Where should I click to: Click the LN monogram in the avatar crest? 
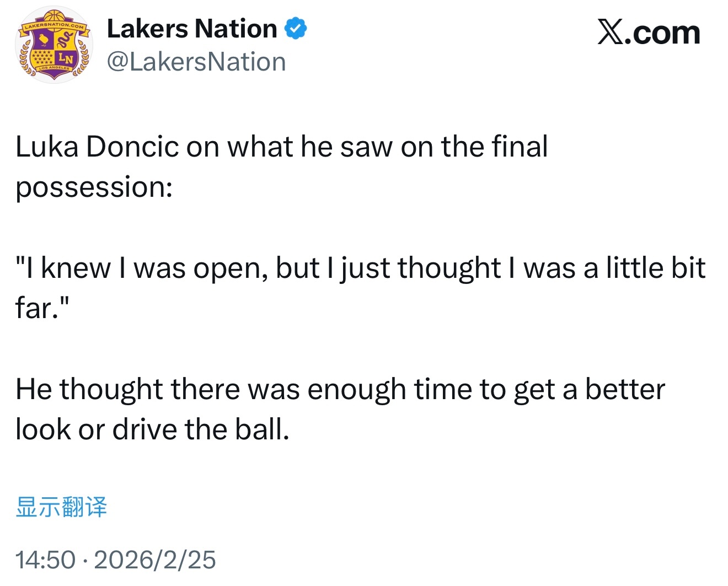[x=66, y=57]
